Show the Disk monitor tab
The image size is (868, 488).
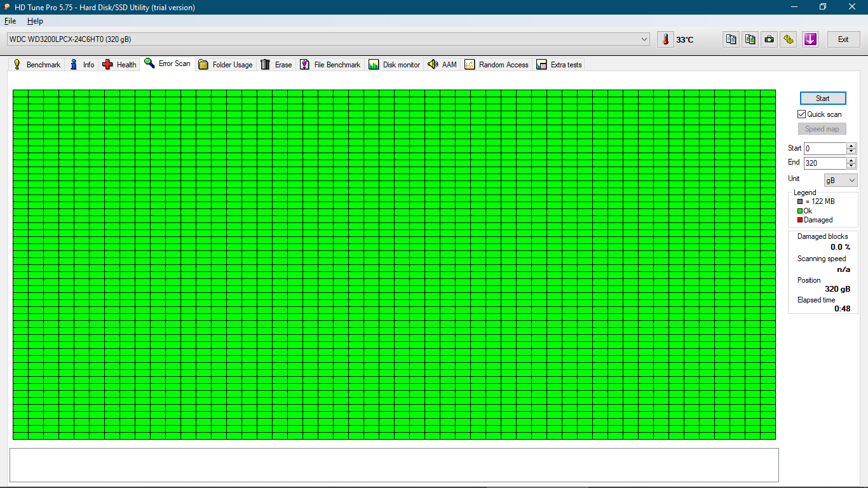click(395, 64)
